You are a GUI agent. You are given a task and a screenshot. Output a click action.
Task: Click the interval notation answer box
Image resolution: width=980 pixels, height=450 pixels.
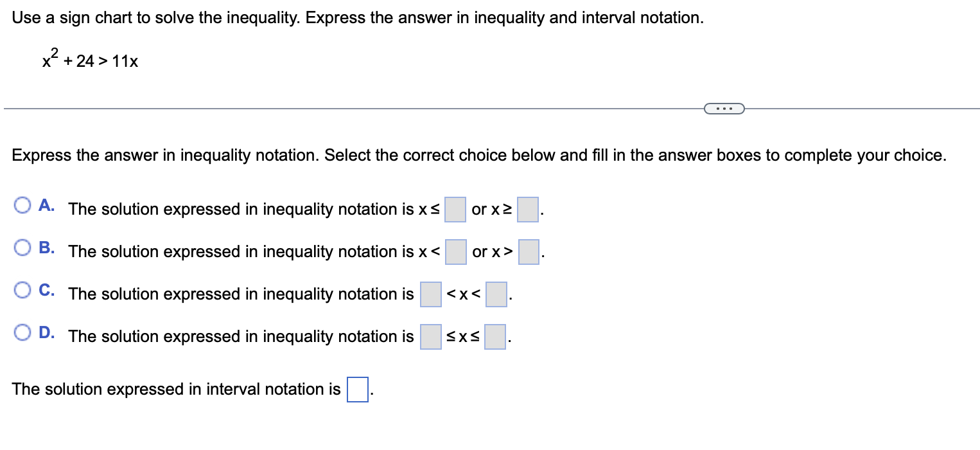[356, 390]
